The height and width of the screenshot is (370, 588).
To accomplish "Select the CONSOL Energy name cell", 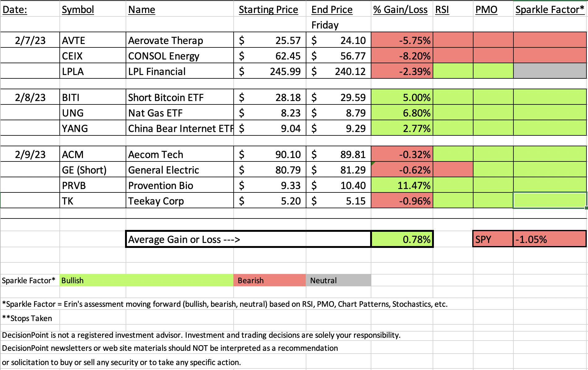I will click(x=179, y=55).
